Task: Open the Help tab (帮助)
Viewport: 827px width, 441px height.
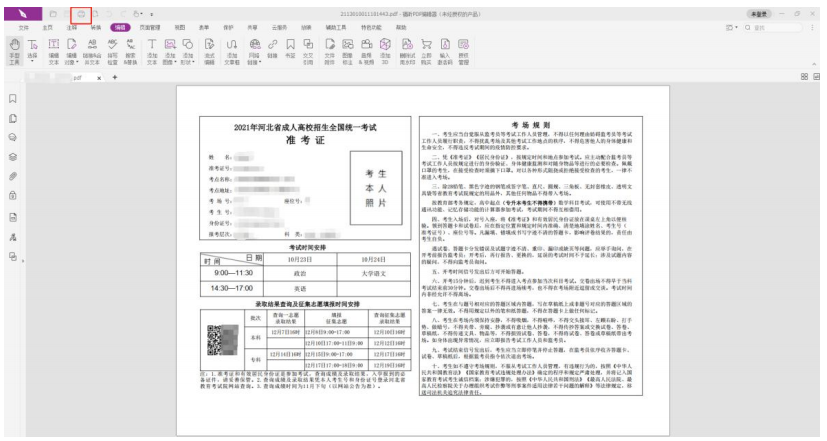Action: point(401,27)
